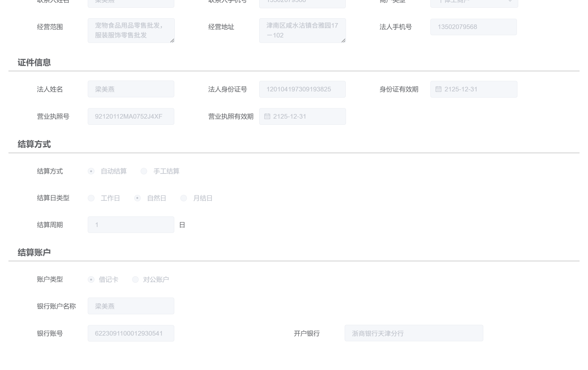This screenshot has width=588, height=370.
Task: Click resize handle of 经营范围 textarea
Action: (x=172, y=41)
